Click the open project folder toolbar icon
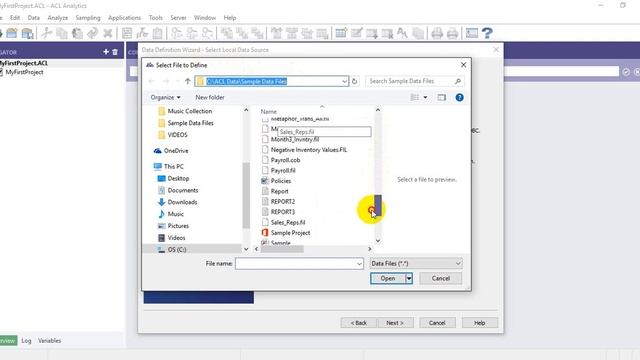This screenshot has height=360, width=640. 12,33
